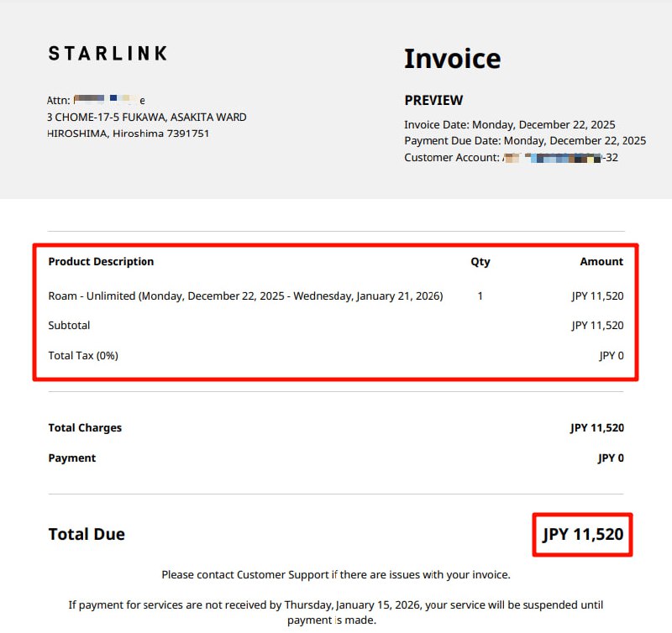Screen dimensions: 672x633
Task: Click the Total Charges label
Action: [85, 427]
